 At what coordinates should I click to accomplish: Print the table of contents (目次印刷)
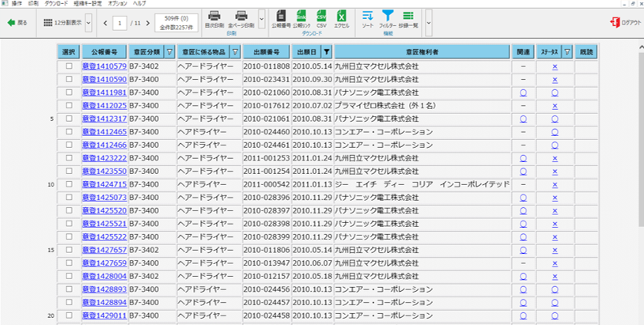coord(214,19)
